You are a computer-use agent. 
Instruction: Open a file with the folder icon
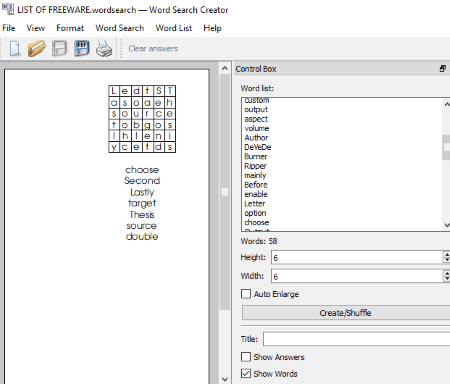[x=37, y=49]
